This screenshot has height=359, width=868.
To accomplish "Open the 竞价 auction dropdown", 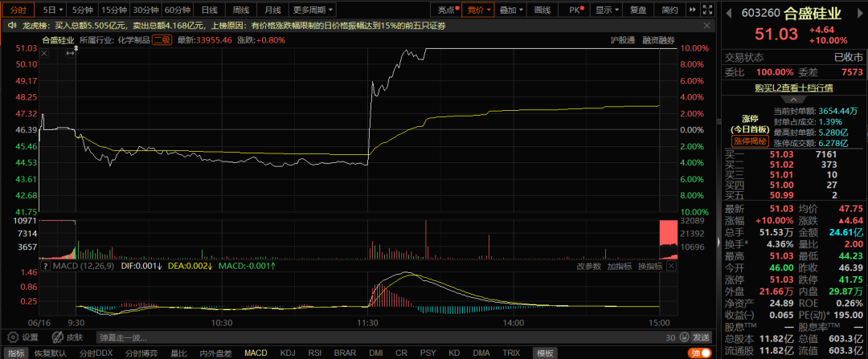I will pyautogui.click(x=478, y=10).
